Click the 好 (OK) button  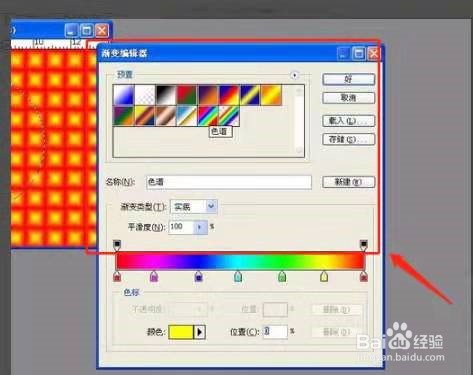[x=349, y=79]
